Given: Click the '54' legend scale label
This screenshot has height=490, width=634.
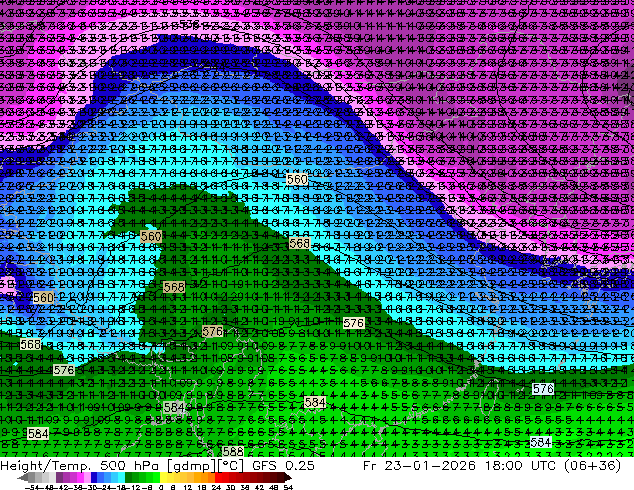Looking at the screenshot, I should click(x=288, y=488).
